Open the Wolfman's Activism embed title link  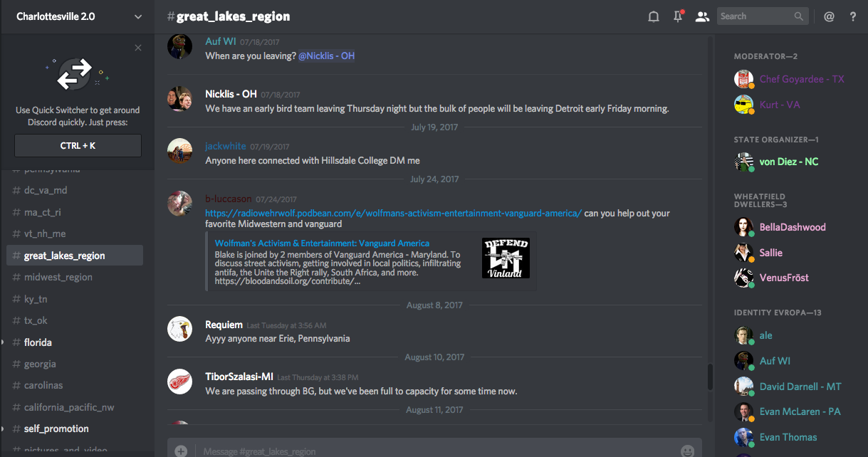click(x=322, y=243)
